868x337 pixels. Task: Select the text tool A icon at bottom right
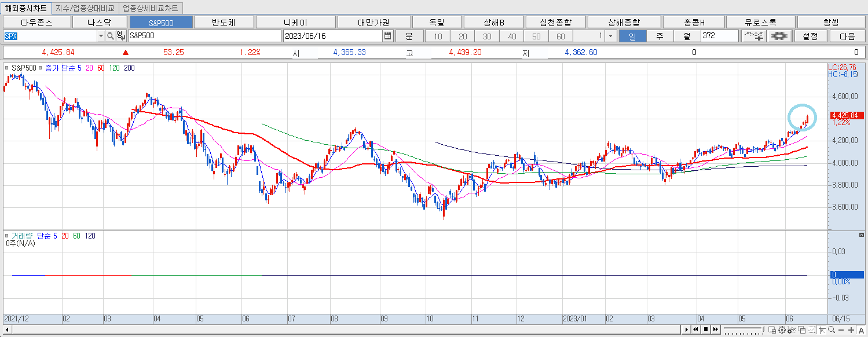point(862,331)
